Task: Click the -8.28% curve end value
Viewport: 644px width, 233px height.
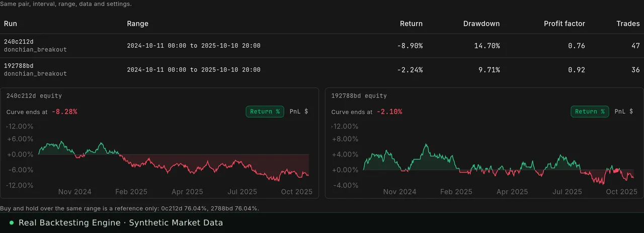Action: click(64, 112)
